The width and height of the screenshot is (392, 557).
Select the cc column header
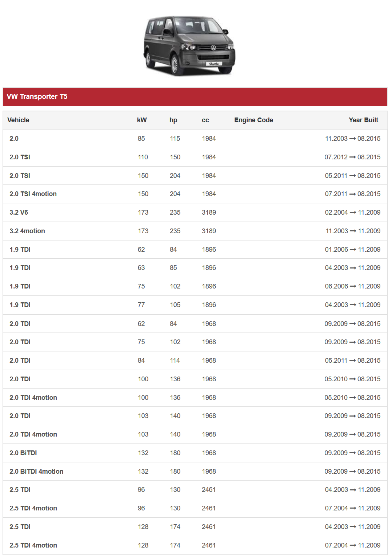(x=205, y=120)
